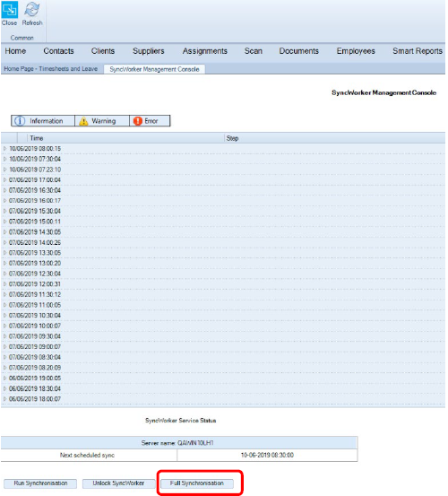Expand log entry 10/06/2019 08:00:15
448x496 pixels.
[4, 148]
